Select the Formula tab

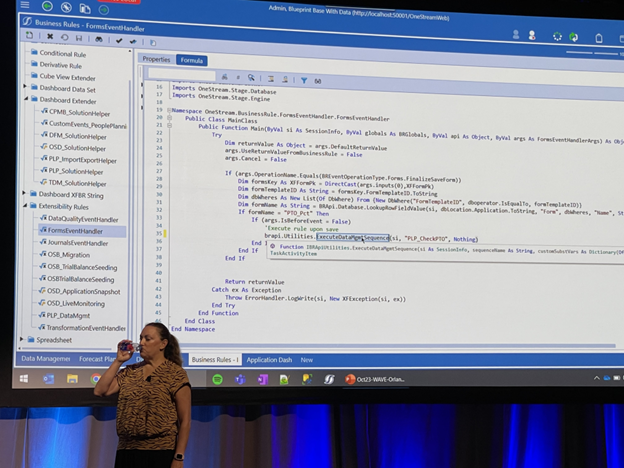pos(191,60)
